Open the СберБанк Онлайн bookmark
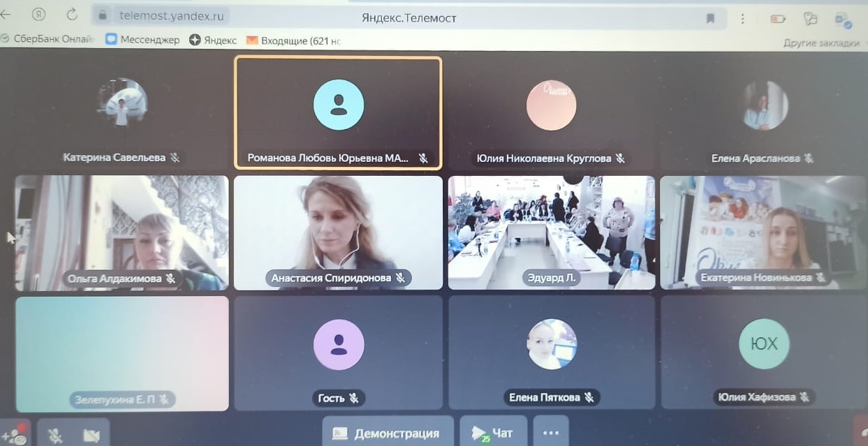Screen dimensions: 868x446 (x=47, y=39)
